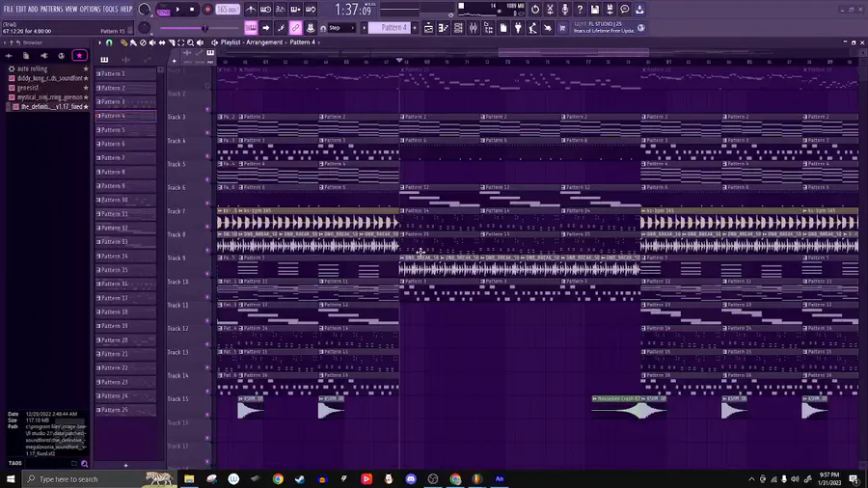Click the Undo history circular arrow icon

(534, 10)
